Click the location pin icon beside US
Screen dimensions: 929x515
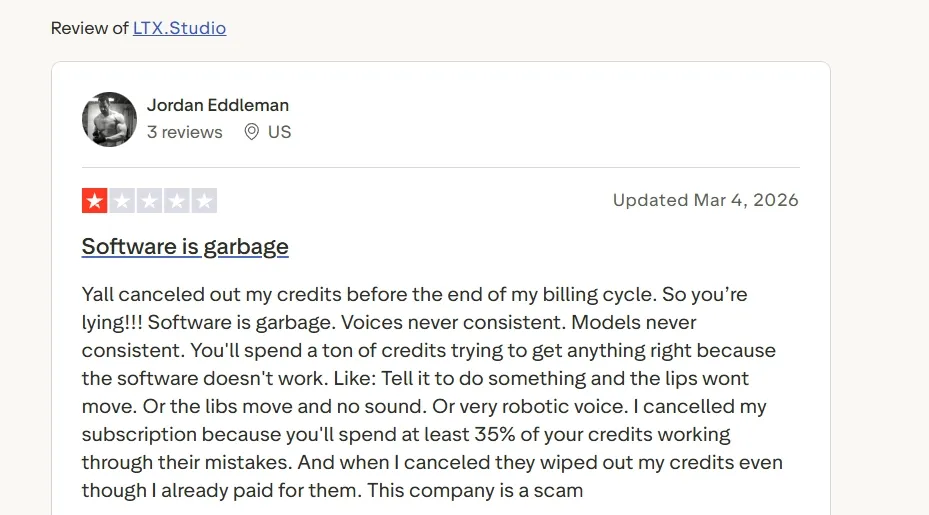point(252,132)
